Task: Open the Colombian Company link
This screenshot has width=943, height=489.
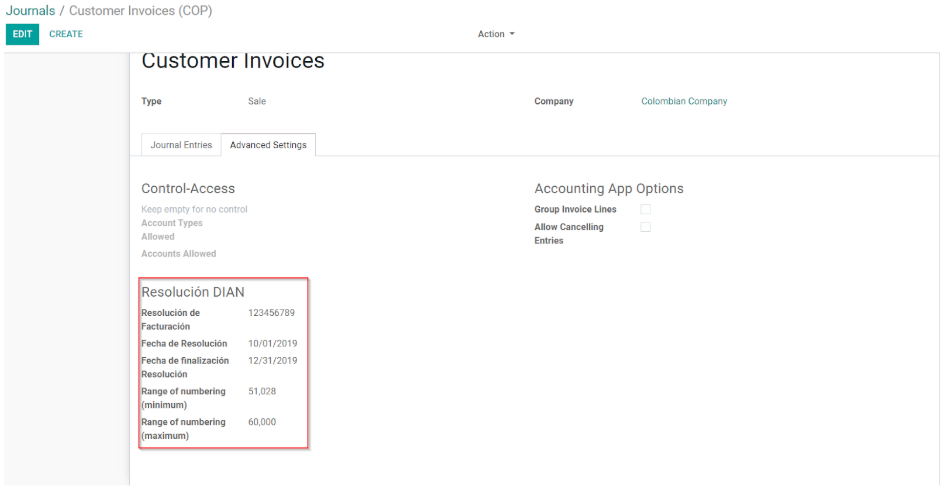Action: coord(684,101)
